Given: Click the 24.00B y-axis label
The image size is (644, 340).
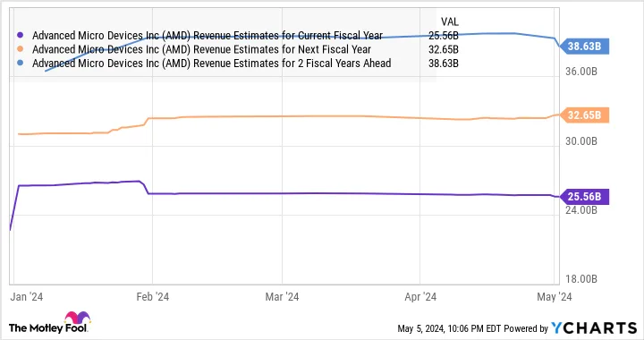Looking at the screenshot, I should click(x=581, y=210).
